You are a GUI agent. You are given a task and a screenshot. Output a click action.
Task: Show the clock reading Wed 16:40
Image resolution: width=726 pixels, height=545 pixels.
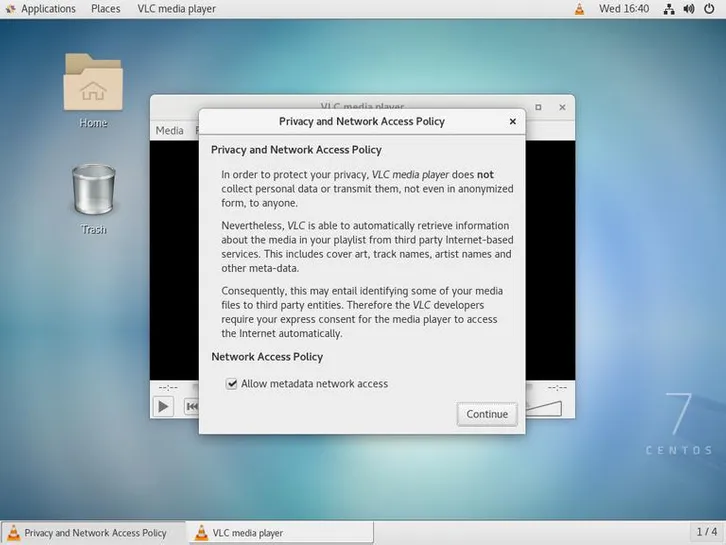tap(624, 9)
